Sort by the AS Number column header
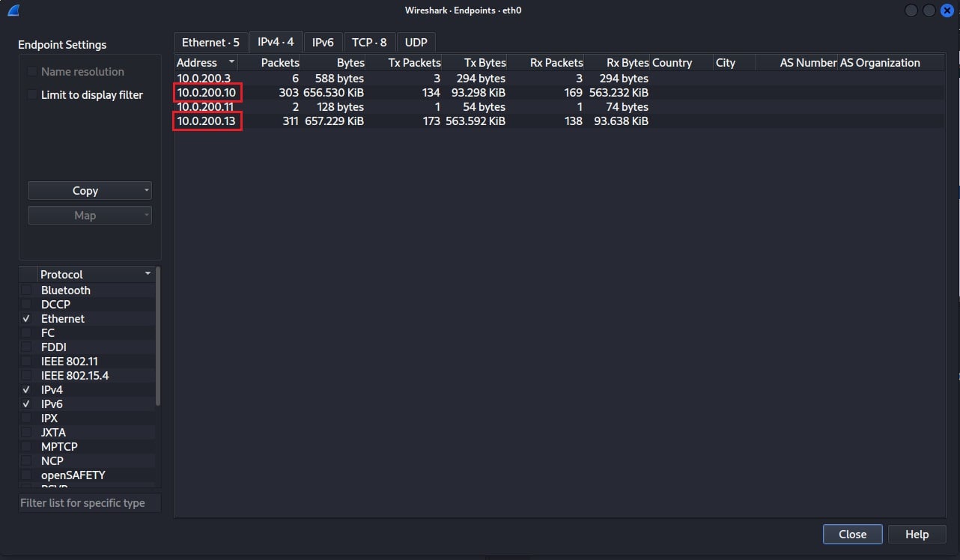Viewport: 960px width, 560px height. [x=797, y=63]
